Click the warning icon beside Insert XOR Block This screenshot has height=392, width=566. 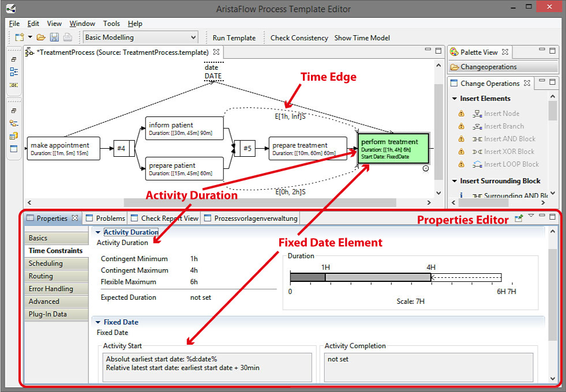pos(462,152)
